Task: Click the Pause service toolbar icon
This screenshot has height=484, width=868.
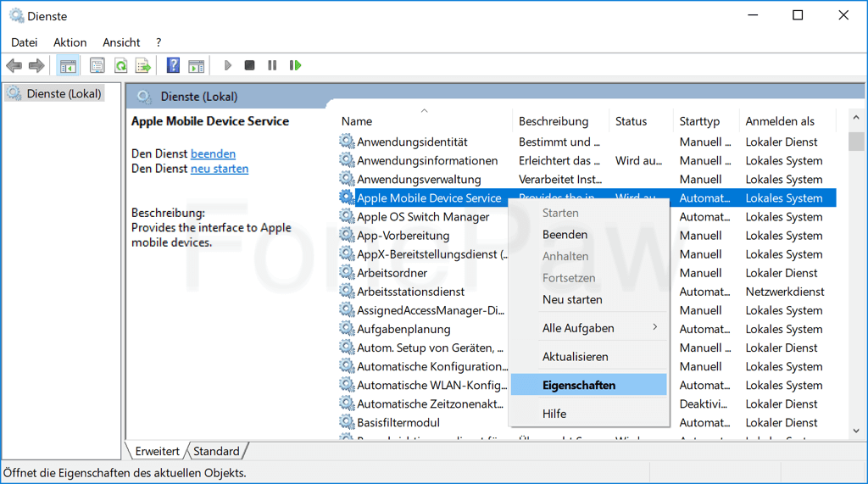Action: click(x=272, y=65)
